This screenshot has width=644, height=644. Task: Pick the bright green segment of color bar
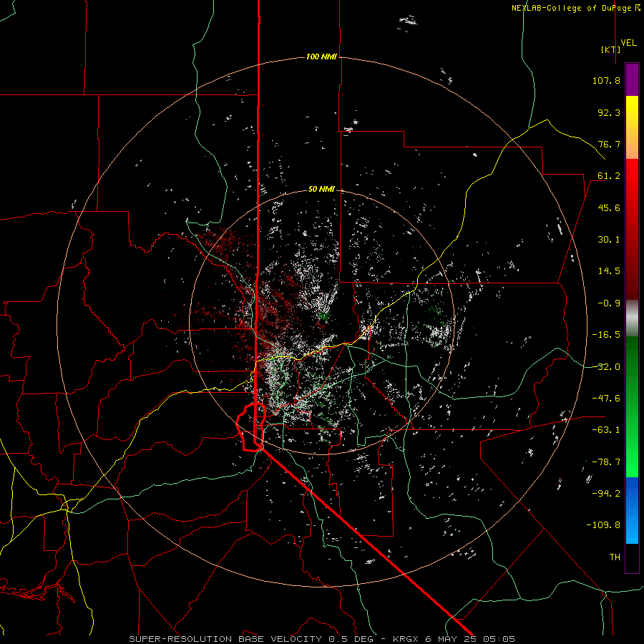pos(632,406)
